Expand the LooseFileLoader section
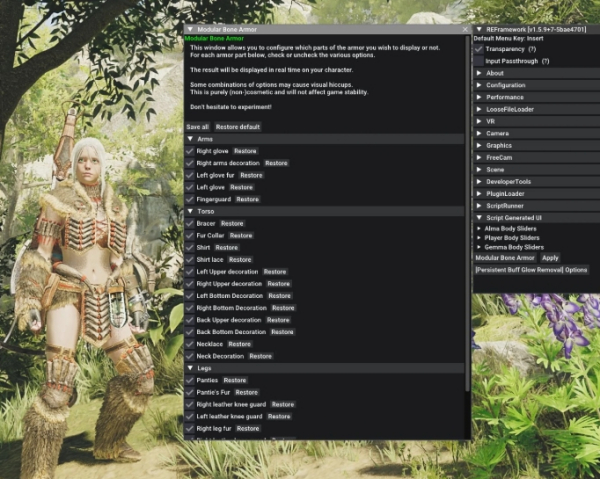The width and height of the screenshot is (600, 479). pos(537,109)
